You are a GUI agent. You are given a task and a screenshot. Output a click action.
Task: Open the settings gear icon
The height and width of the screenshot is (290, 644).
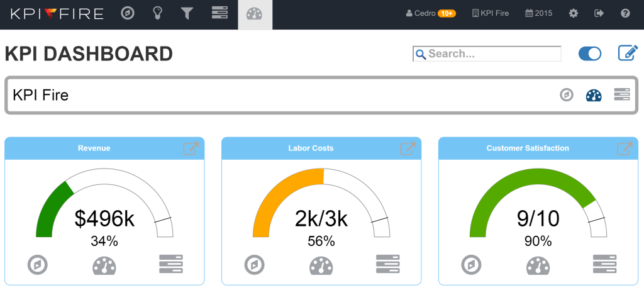[x=573, y=13]
